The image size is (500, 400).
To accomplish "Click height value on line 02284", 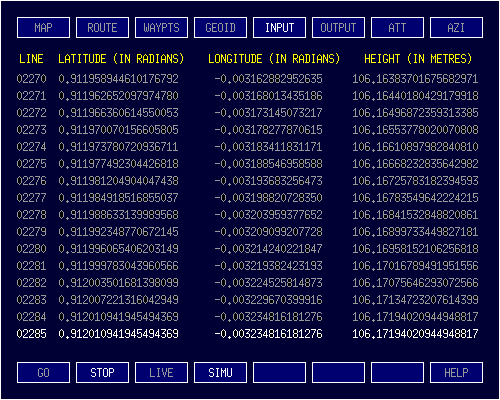I will coord(415,317).
